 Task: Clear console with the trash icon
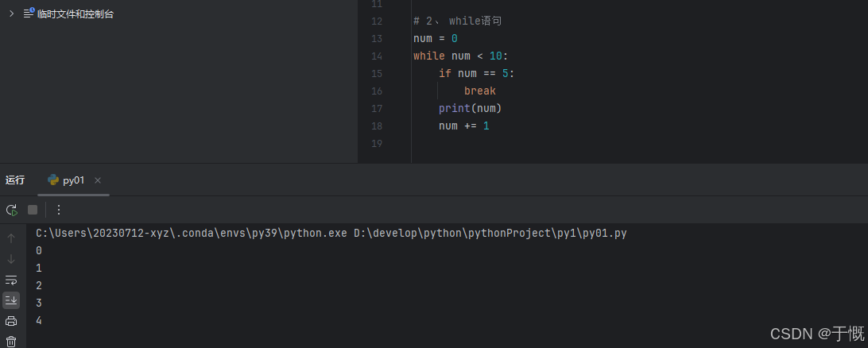tap(11, 341)
